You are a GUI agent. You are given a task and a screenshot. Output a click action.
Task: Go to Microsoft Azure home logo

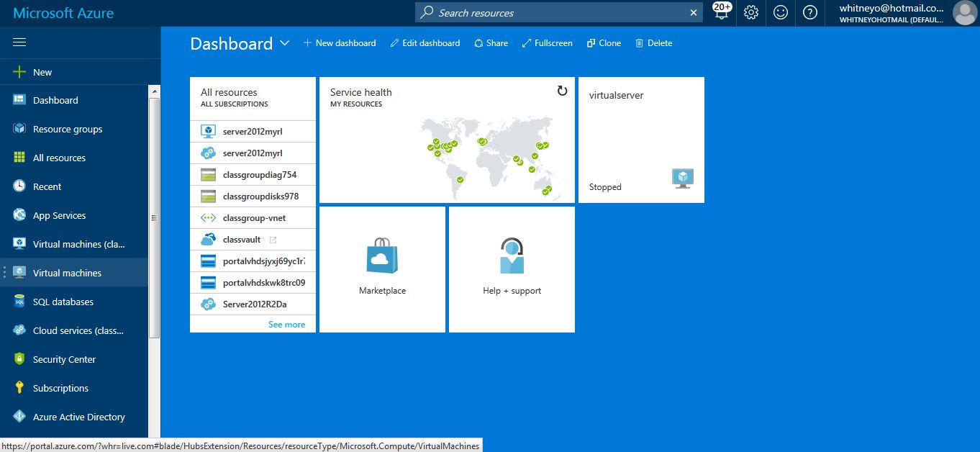63,13
